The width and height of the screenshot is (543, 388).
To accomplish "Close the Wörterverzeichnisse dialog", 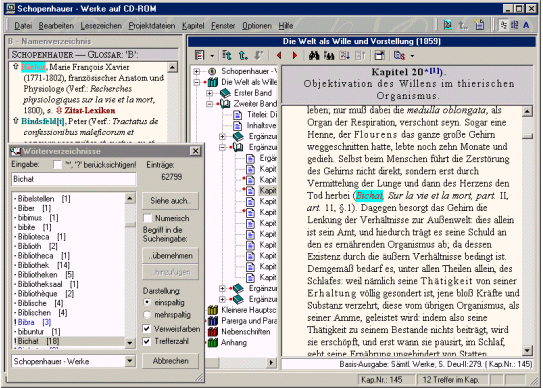I will click(x=195, y=151).
